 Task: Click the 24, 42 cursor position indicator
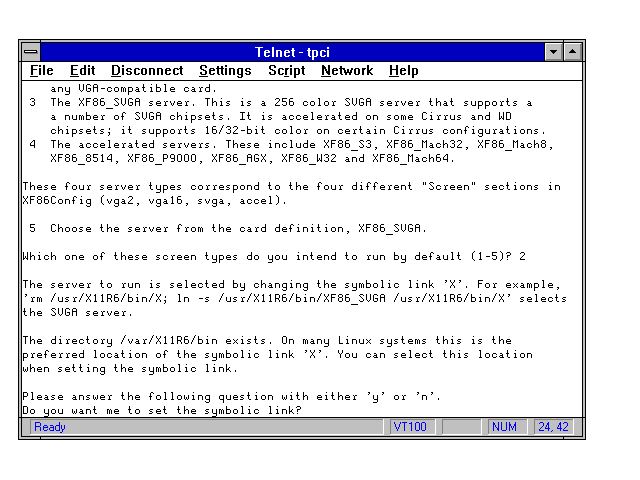552,427
